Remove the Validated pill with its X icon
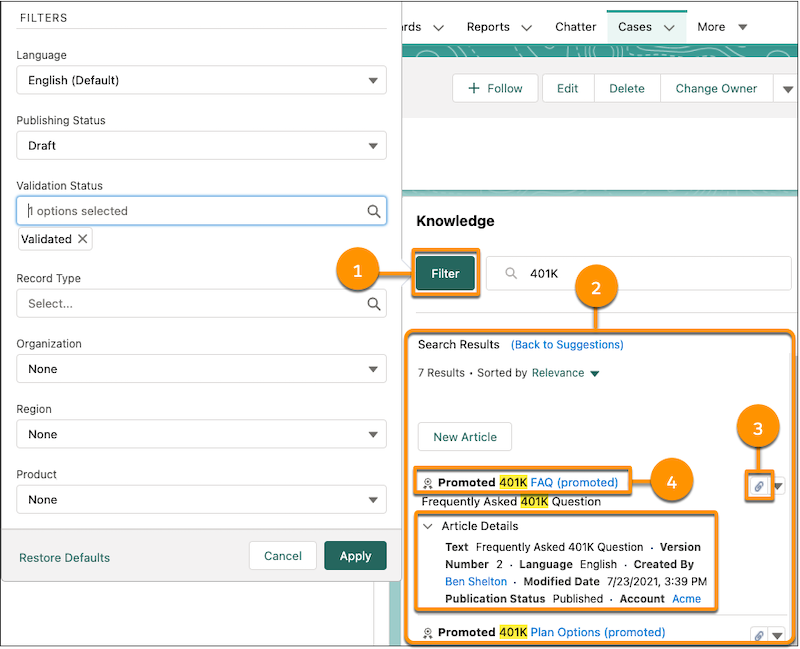The height and width of the screenshot is (649, 800). [x=83, y=239]
